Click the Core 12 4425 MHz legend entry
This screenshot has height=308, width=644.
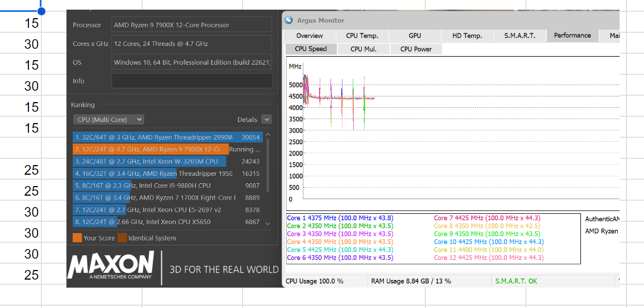(489, 258)
